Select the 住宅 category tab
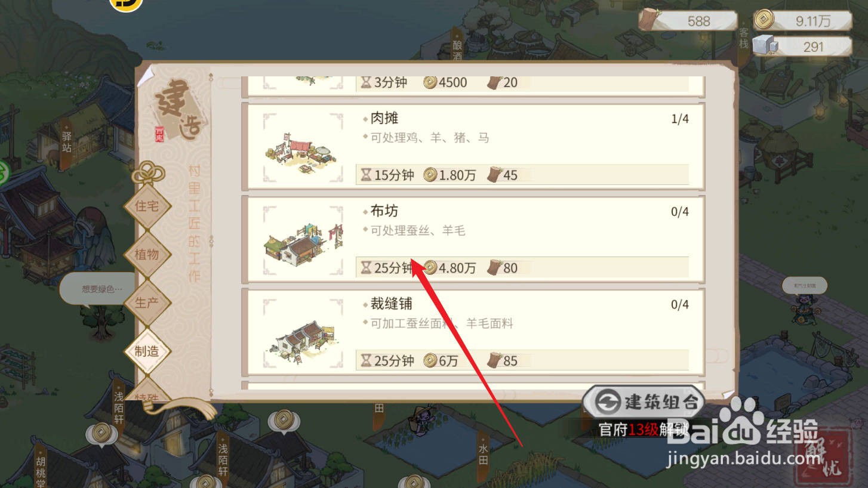 (x=147, y=206)
